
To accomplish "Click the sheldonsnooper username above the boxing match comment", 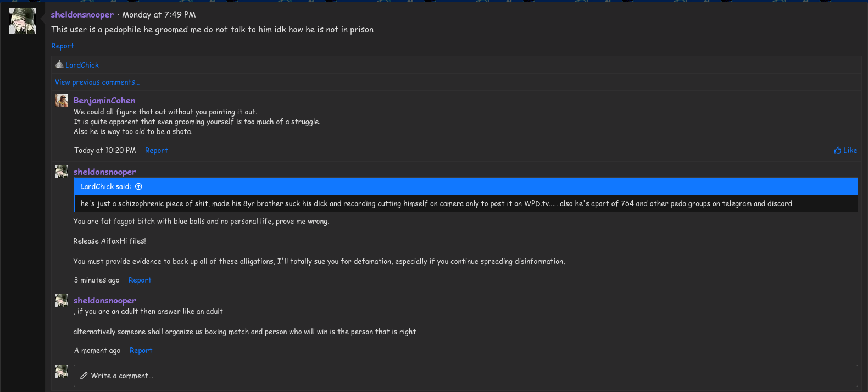I will point(105,301).
